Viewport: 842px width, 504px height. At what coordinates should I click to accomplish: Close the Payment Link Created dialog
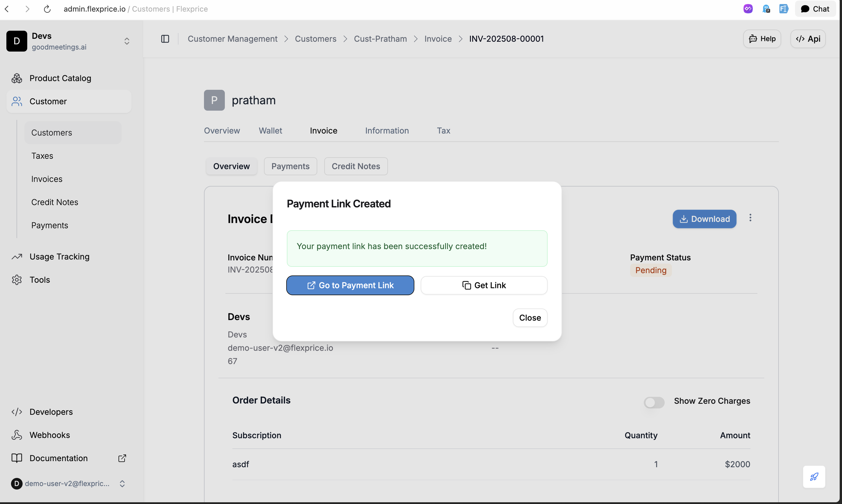tap(530, 317)
